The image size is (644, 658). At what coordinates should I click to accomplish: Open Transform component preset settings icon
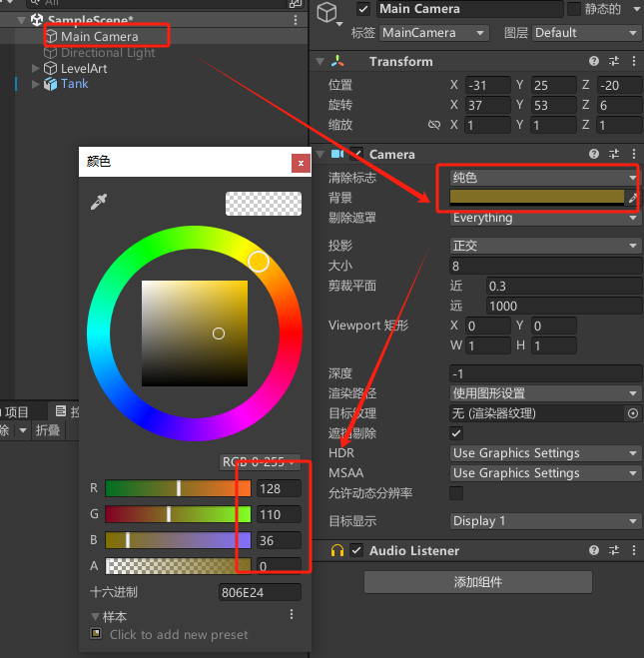[x=614, y=61]
